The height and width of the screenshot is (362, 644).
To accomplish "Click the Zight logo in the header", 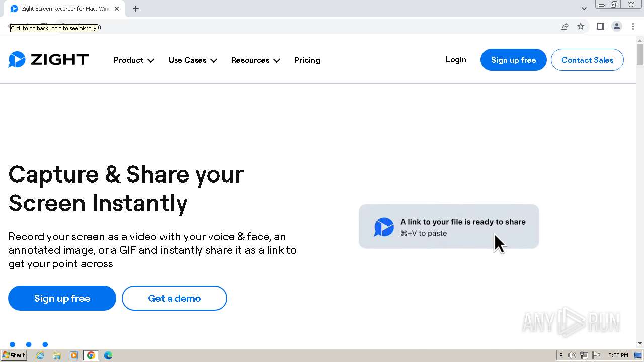I will [x=48, y=60].
